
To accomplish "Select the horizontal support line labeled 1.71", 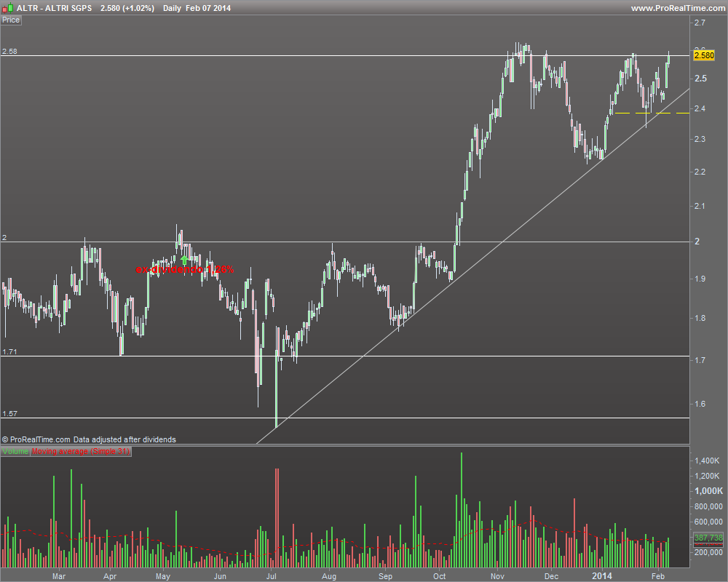I will click(345, 356).
